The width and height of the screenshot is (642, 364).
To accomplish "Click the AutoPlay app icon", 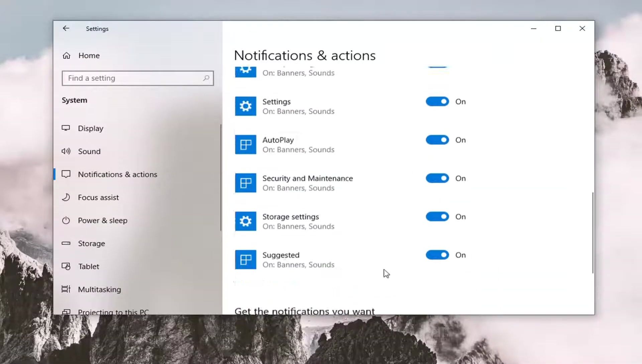I will click(245, 145).
